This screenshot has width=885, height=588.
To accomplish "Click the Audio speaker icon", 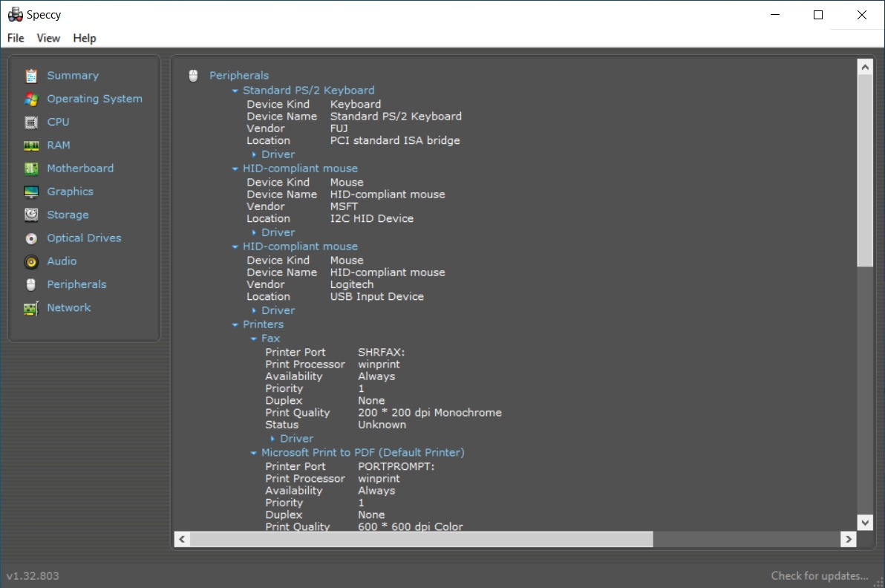I will pos(31,262).
